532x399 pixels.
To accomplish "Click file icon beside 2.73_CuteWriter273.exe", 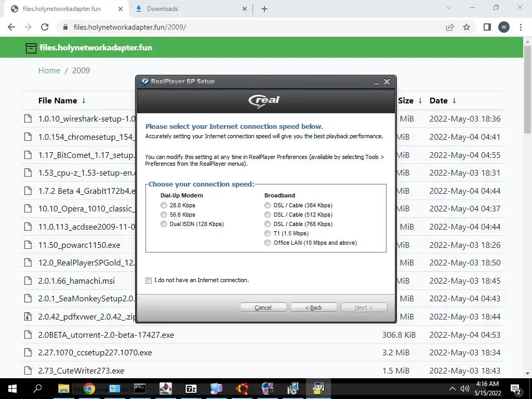I will 28,370.
